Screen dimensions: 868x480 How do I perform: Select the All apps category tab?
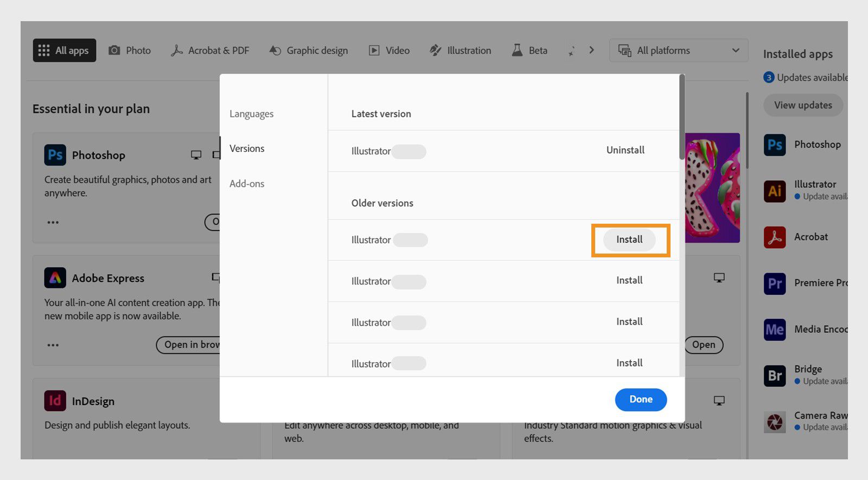[x=65, y=50]
